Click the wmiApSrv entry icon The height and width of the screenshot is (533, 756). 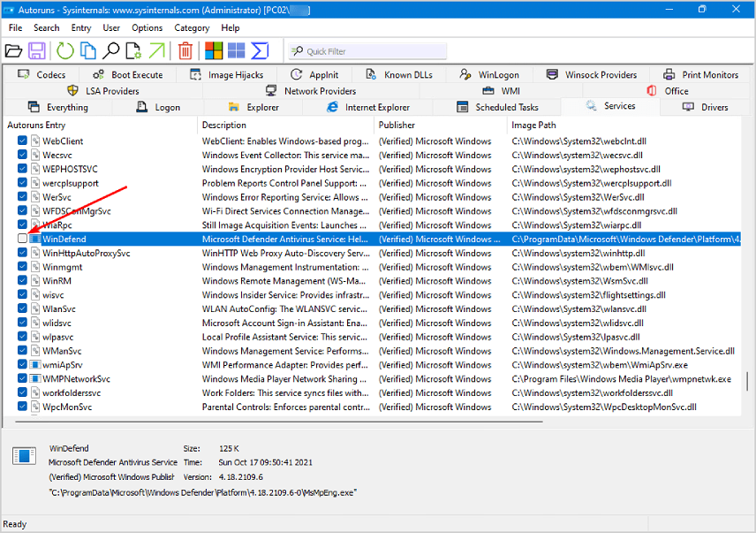click(x=34, y=365)
